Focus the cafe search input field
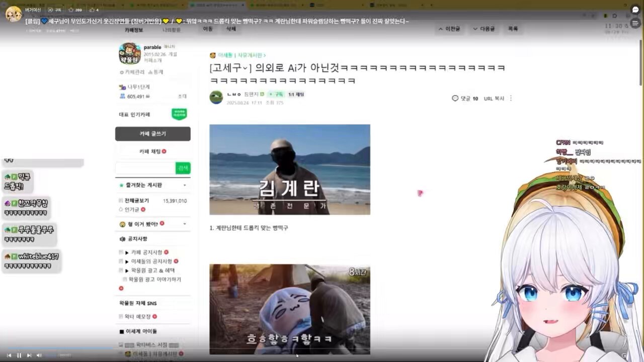The image size is (644, 362). coord(145,168)
